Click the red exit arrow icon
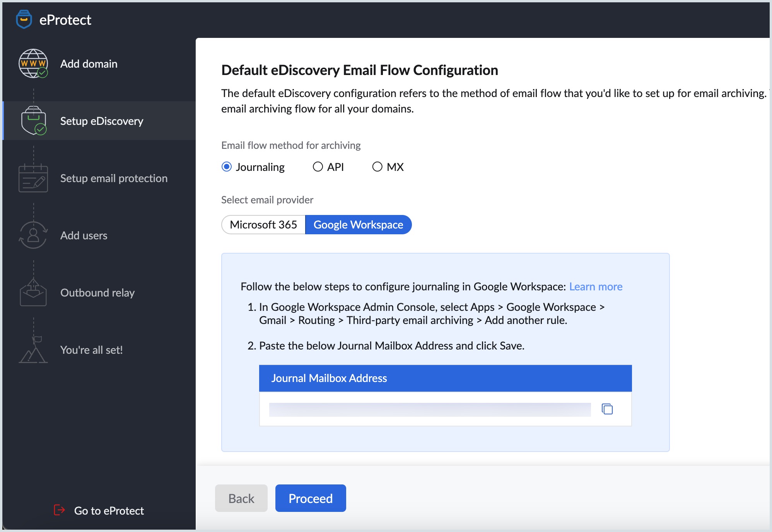This screenshot has height=532, width=772. pos(59,510)
